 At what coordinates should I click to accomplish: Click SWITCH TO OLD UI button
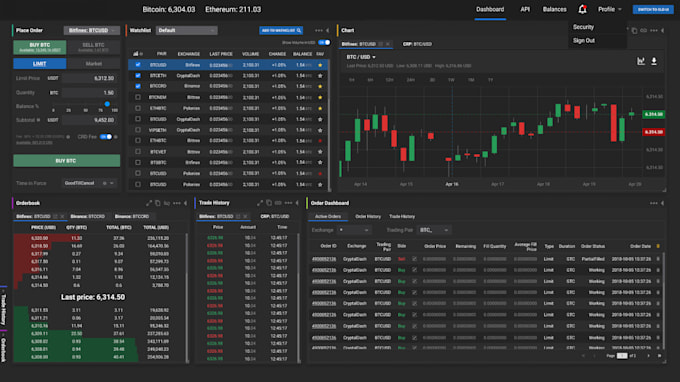tap(653, 9)
